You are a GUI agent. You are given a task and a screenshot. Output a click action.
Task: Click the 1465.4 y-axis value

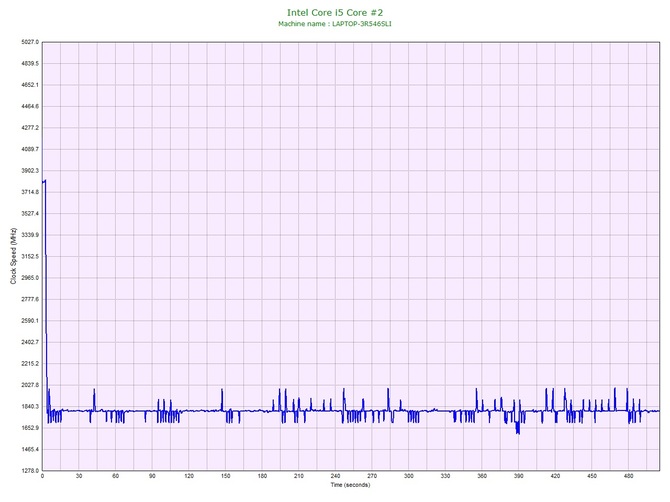pos(30,449)
